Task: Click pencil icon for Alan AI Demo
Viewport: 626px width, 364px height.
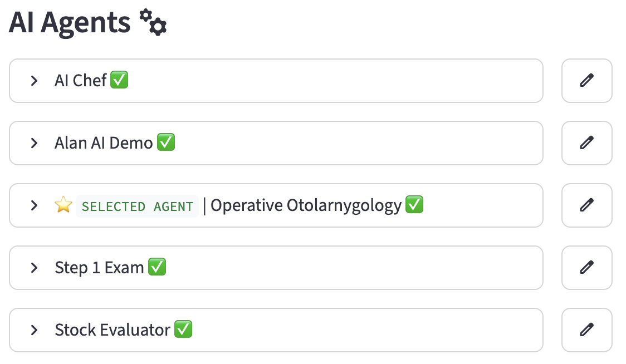Action: click(x=586, y=143)
